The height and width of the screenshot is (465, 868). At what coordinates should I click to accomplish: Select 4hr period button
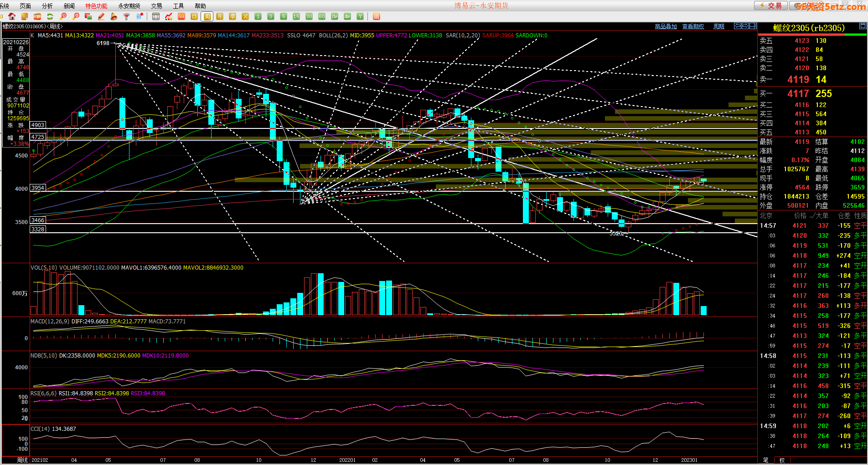pyautogui.click(x=347, y=16)
